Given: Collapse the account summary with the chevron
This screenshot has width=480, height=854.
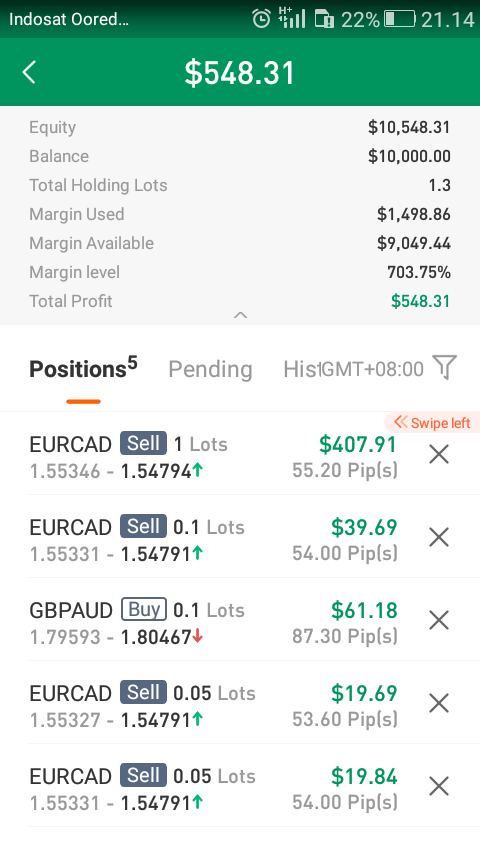Looking at the screenshot, I should coord(240,315).
